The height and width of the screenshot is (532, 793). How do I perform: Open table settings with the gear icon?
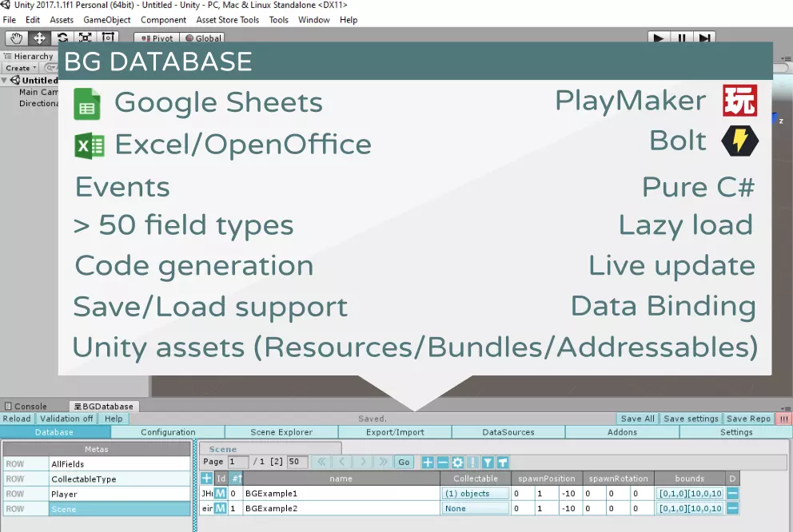458,463
